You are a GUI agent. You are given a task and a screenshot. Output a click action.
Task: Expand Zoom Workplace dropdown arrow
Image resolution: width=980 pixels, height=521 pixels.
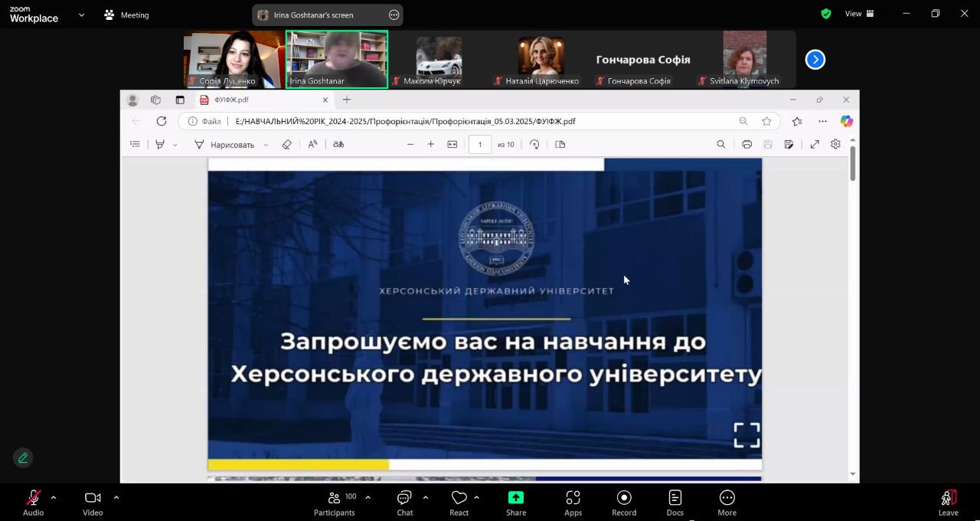tap(81, 15)
